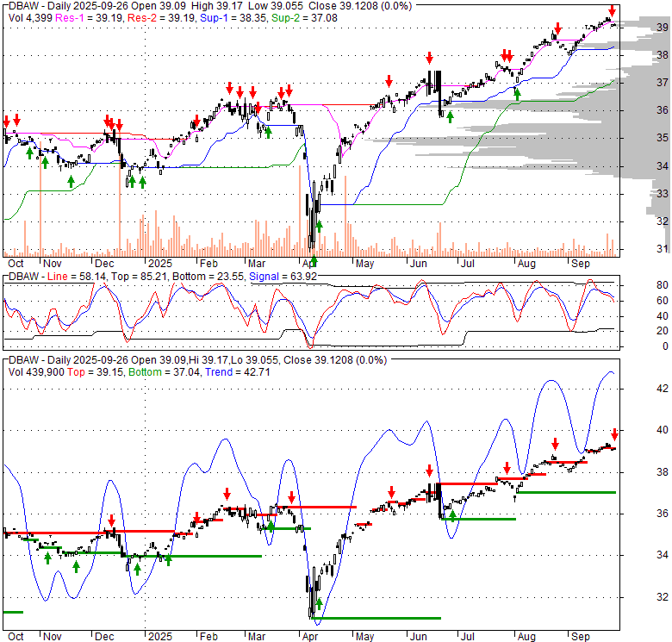Click the green buy arrow in early August, top chart
Image resolution: width=672 pixels, height=642 pixels.
click(517, 95)
